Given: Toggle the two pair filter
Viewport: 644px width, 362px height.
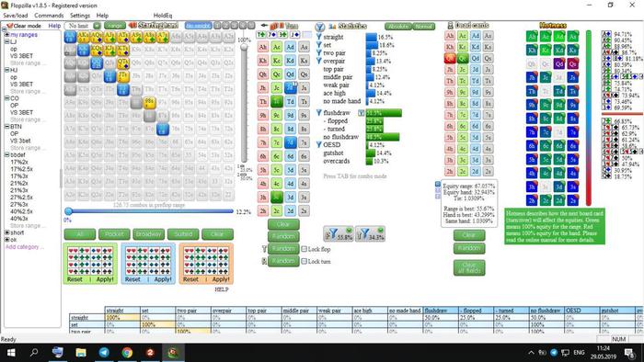Looking at the screenshot, I should click(318, 53).
